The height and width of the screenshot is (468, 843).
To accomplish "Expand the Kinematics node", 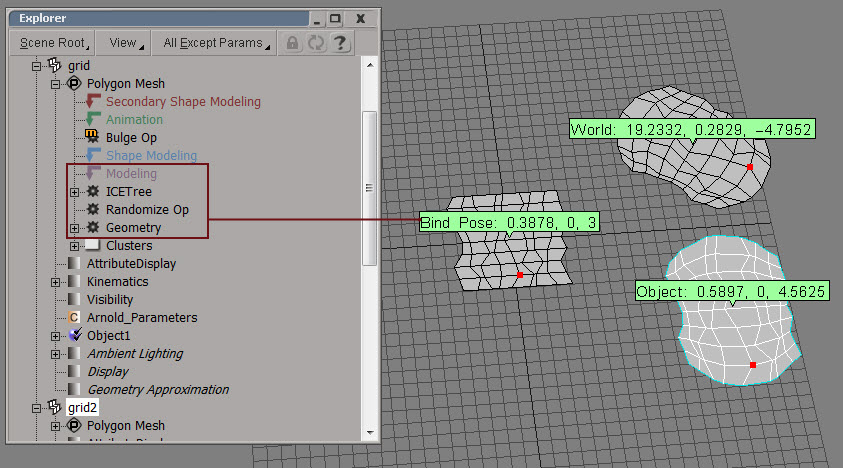I will (56, 282).
